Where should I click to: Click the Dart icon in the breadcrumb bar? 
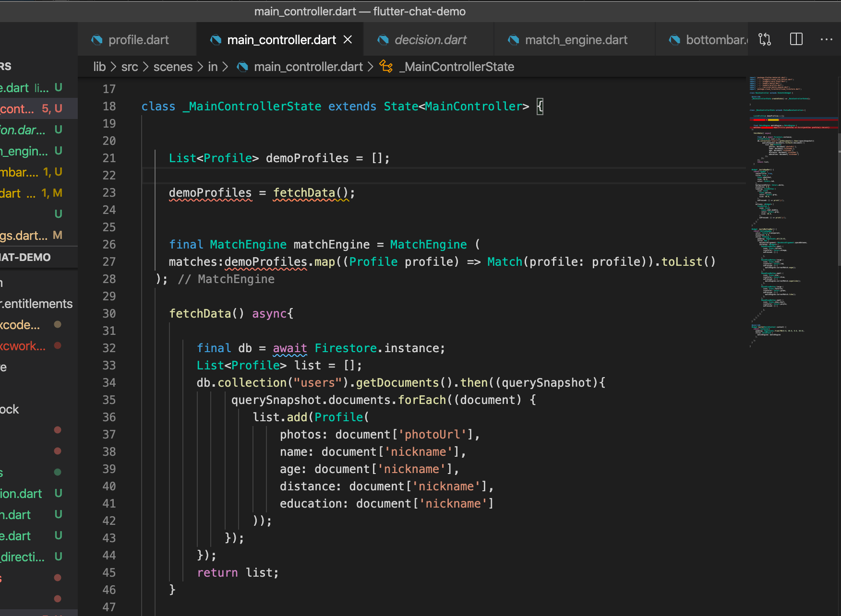tap(242, 67)
